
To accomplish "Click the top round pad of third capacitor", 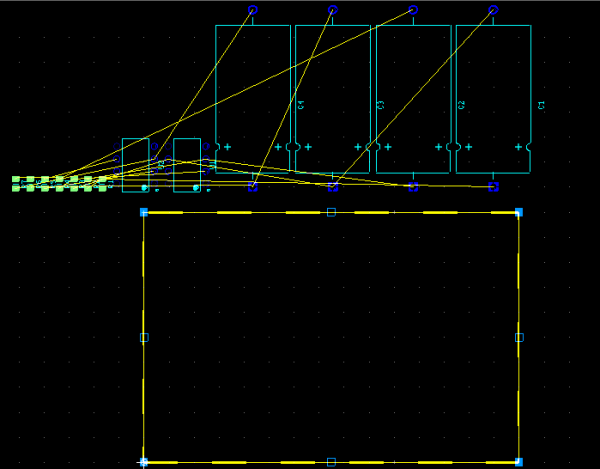I will tap(413, 11).
